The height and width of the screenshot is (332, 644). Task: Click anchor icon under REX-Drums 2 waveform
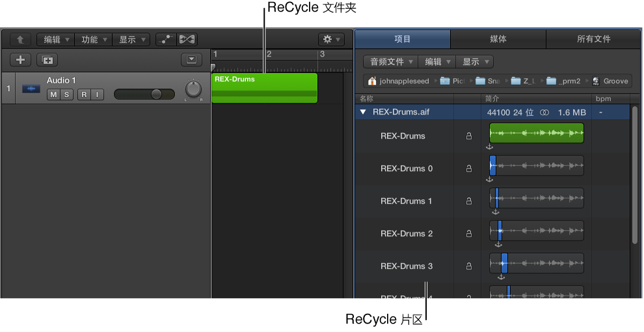coord(498,244)
